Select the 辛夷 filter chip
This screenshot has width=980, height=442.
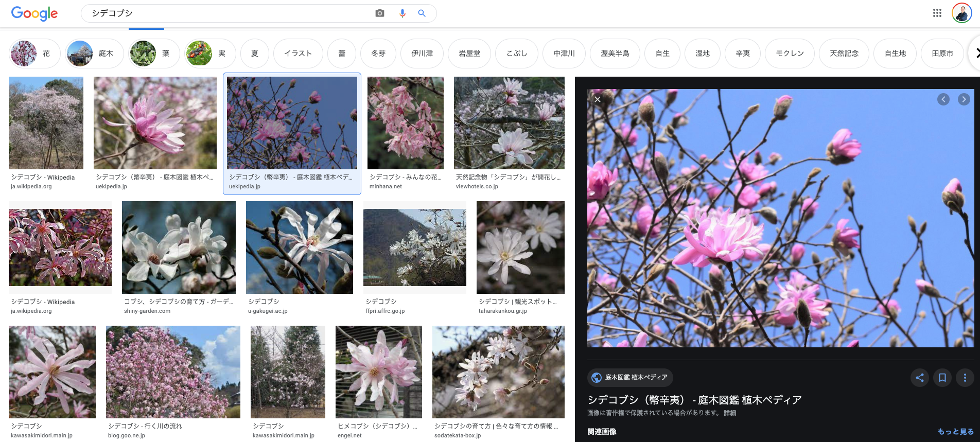pos(743,54)
